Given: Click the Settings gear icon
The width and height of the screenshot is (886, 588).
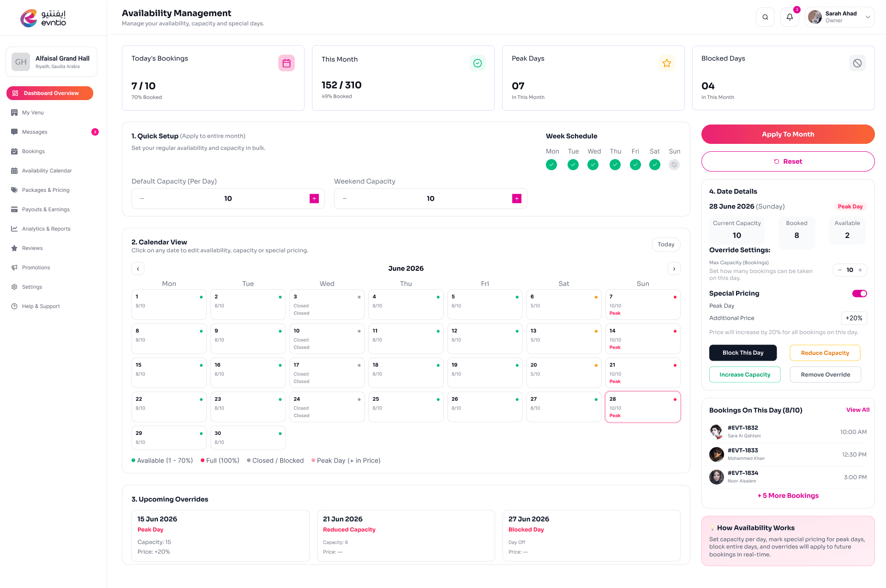Looking at the screenshot, I should pyautogui.click(x=14, y=287).
